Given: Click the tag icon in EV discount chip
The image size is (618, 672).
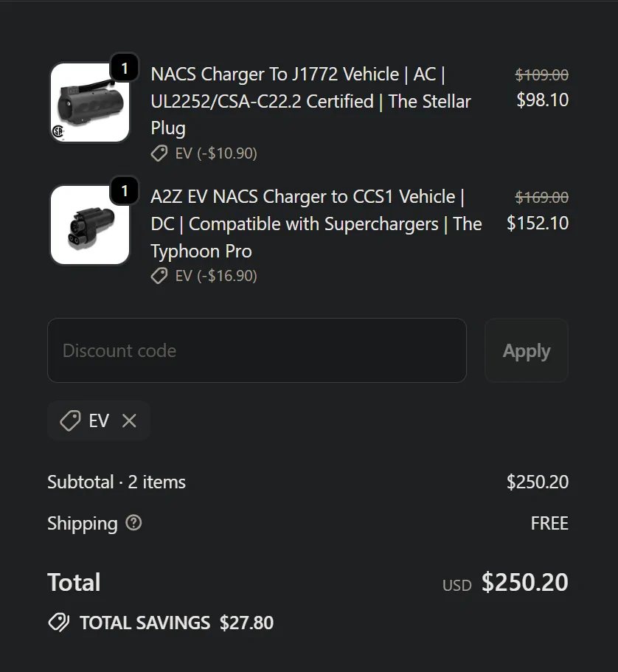Looking at the screenshot, I should 70,421.
